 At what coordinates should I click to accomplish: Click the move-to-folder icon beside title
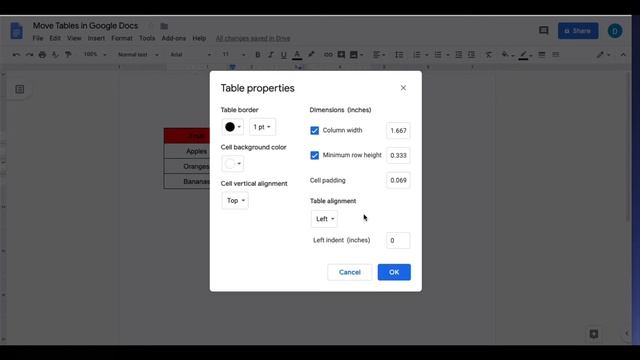click(x=164, y=26)
